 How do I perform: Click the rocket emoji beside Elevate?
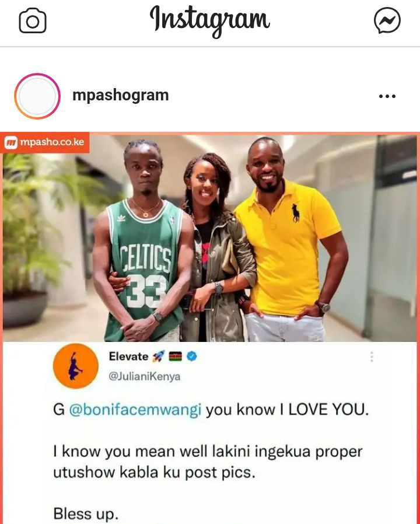[x=159, y=357]
